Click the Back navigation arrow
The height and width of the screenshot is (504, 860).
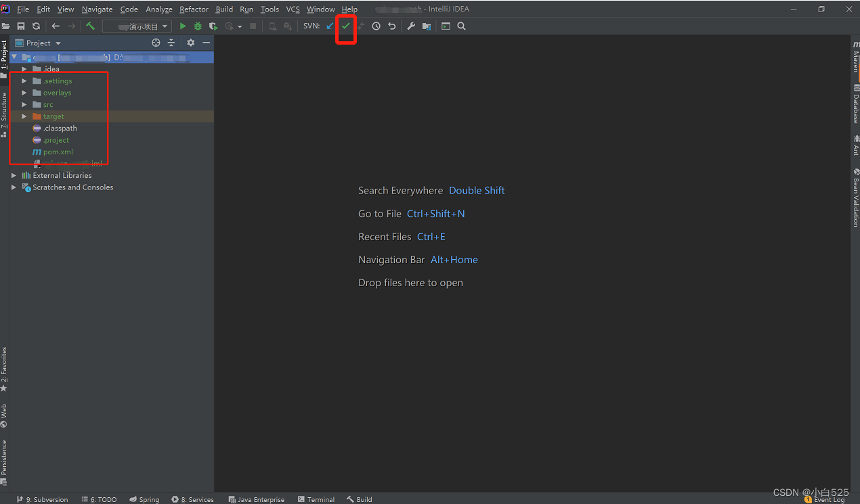56,26
